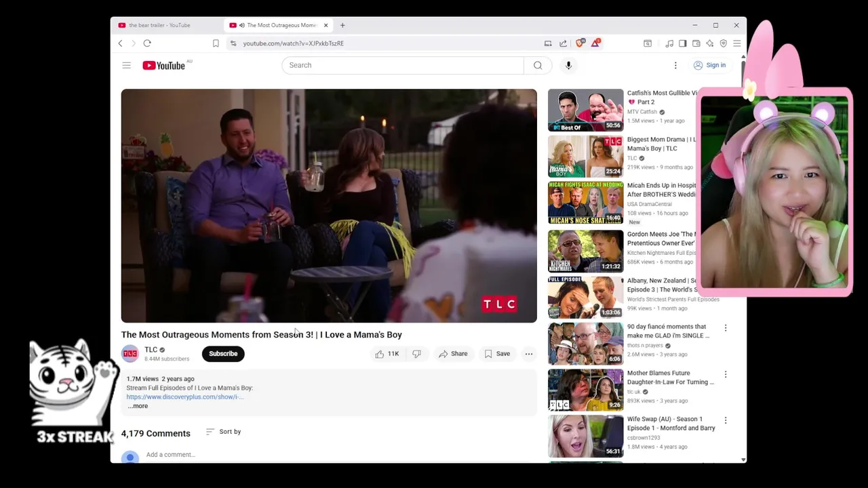
Task: Click 'thots n prayers' channel name
Action: [x=645, y=346]
